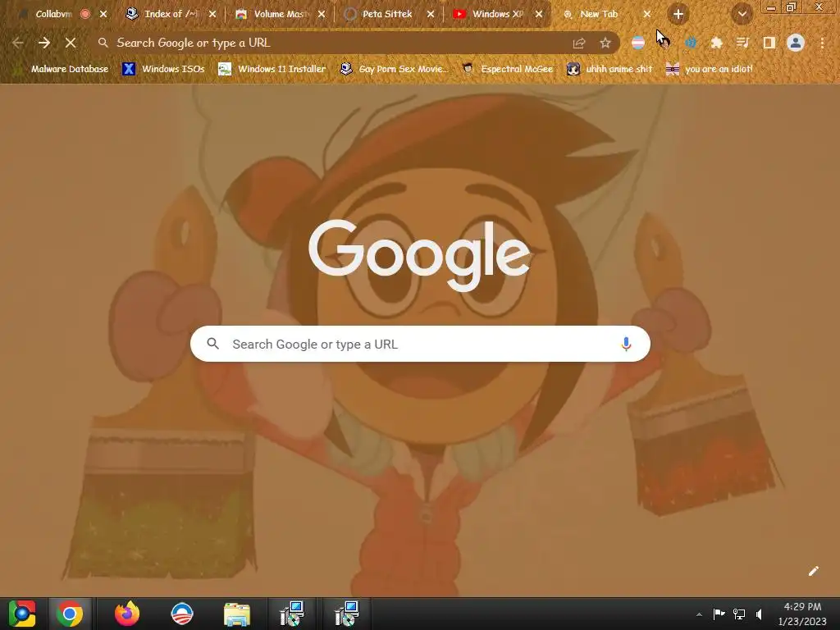Open the Obama logo taskbar app

point(182,614)
